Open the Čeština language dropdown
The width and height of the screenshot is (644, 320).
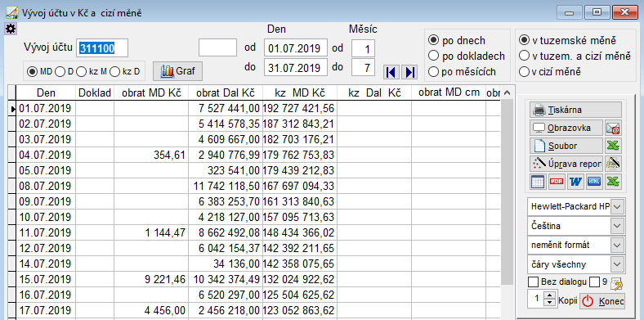[617, 226]
